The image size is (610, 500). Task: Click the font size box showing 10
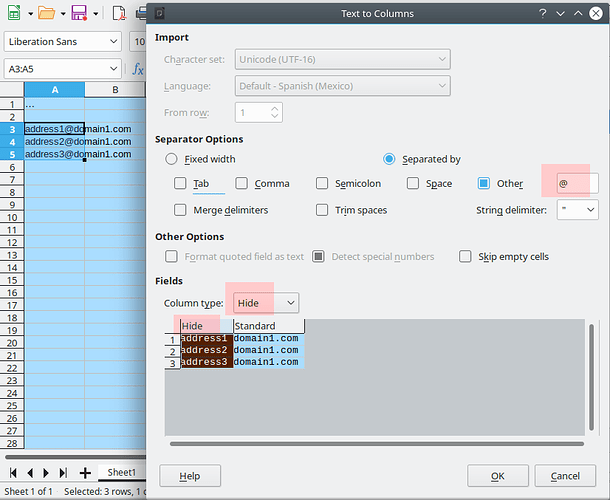pos(138,42)
